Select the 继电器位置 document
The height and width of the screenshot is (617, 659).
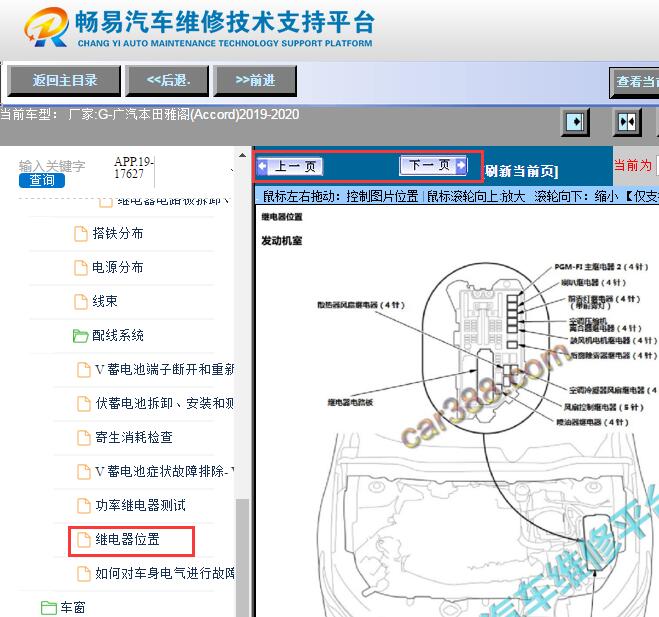[x=127, y=539]
